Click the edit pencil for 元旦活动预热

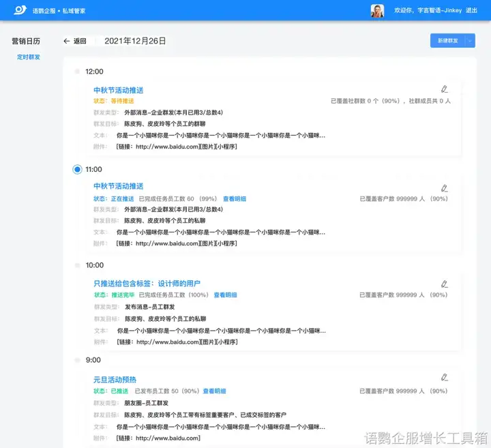(x=445, y=377)
